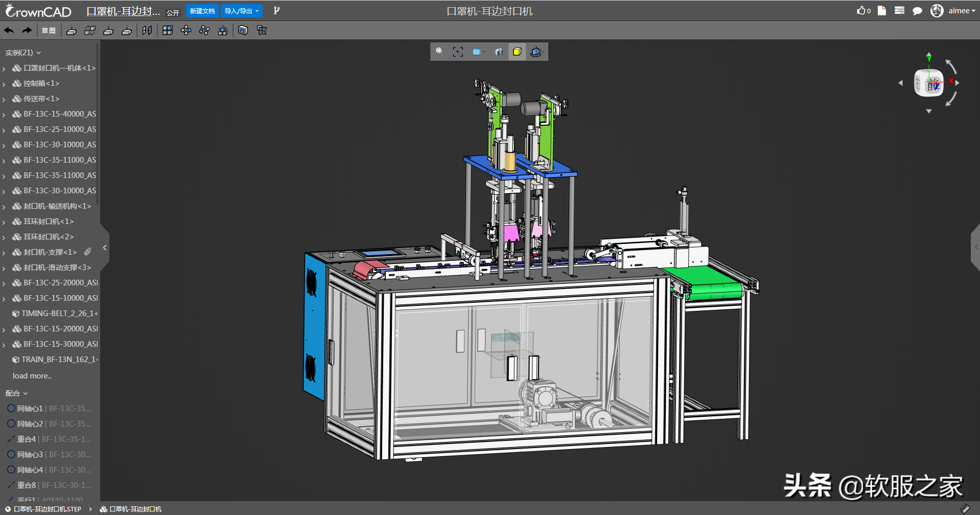Image resolution: width=980 pixels, height=515 pixels.
Task: Click the zoom magnifier view icon
Action: 439,52
